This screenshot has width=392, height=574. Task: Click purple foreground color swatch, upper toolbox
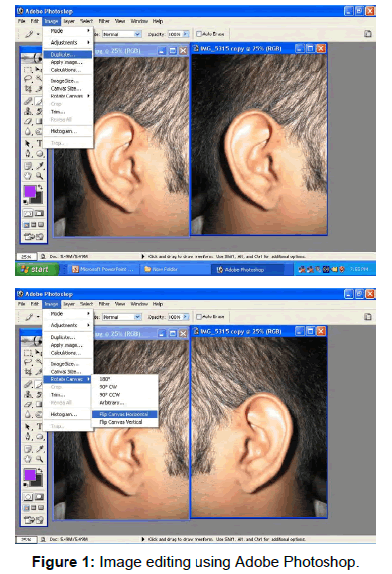(x=30, y=191)
